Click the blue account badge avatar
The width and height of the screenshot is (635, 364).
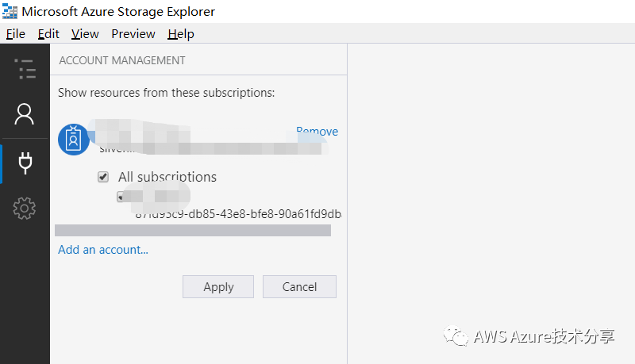(73, 140)
